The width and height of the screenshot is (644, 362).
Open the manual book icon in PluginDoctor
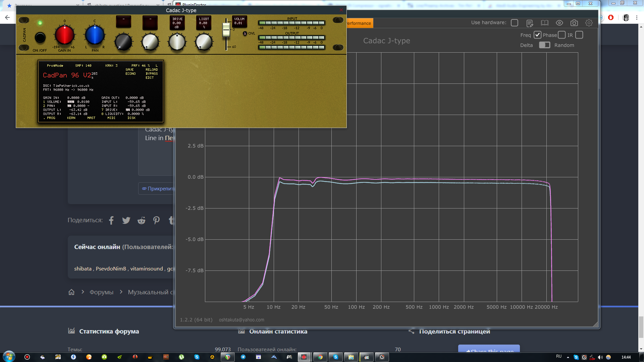(545, 23)
